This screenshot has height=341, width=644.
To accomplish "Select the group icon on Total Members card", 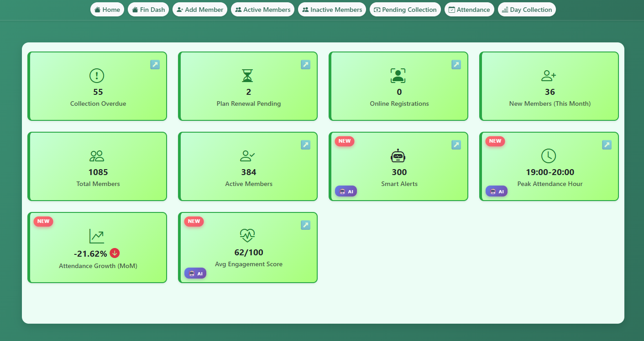I will [x=97, y=155].
